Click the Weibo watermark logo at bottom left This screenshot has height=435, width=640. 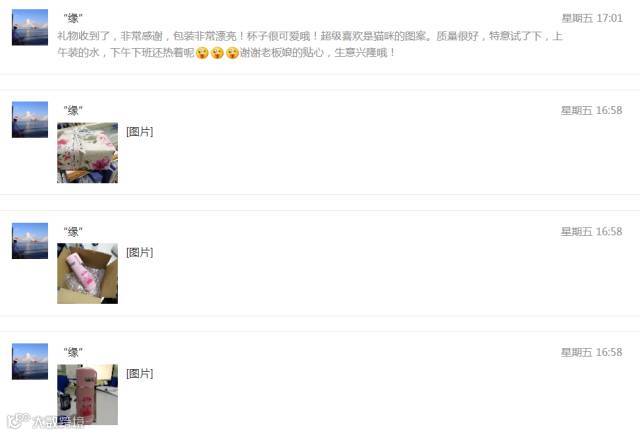(x=45, y=421)
